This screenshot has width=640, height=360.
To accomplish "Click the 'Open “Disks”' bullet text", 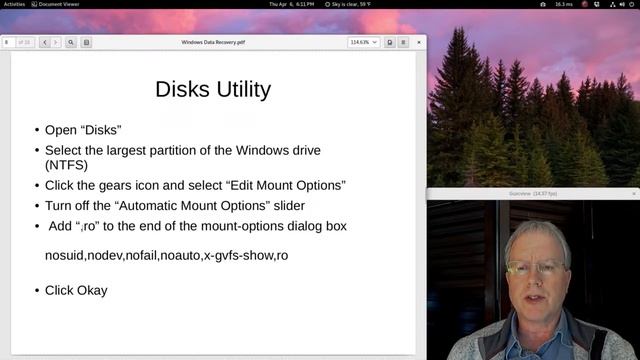I will (x=83, y=130).
